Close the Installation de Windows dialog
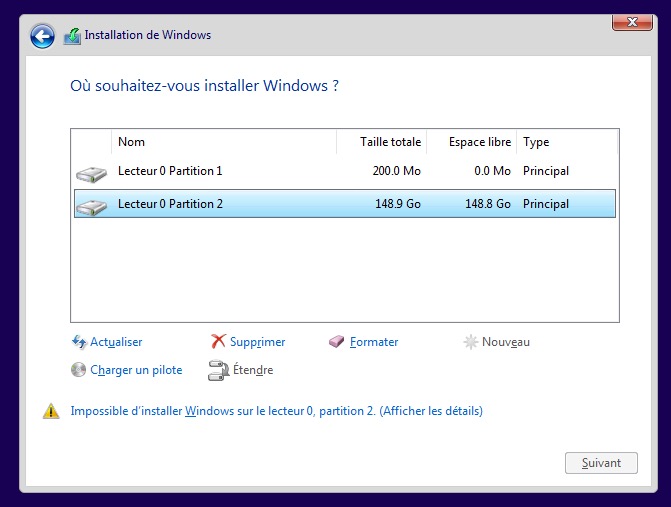 632,22
